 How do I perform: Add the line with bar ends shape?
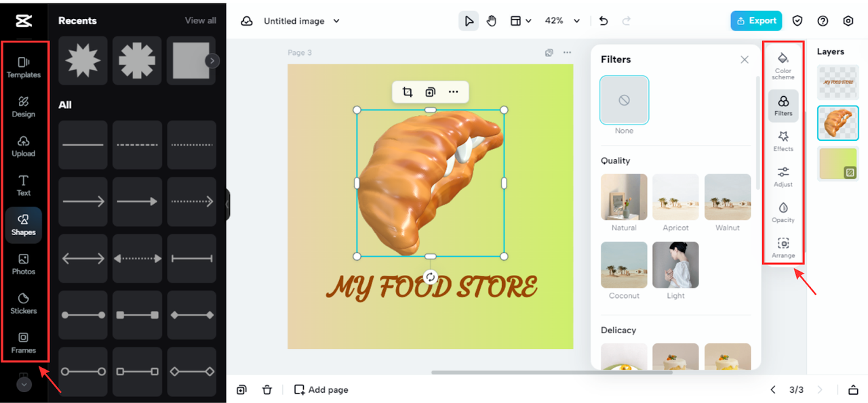[191, 259]
